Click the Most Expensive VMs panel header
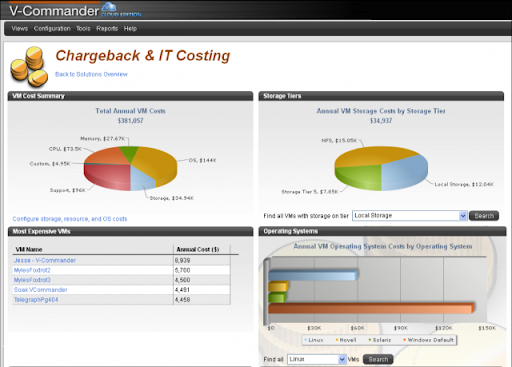 (x=130, y=231)
